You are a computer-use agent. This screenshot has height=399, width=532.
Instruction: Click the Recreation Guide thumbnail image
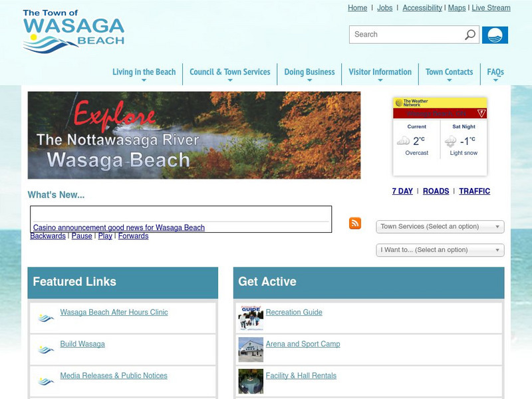[x=251, y=319]
